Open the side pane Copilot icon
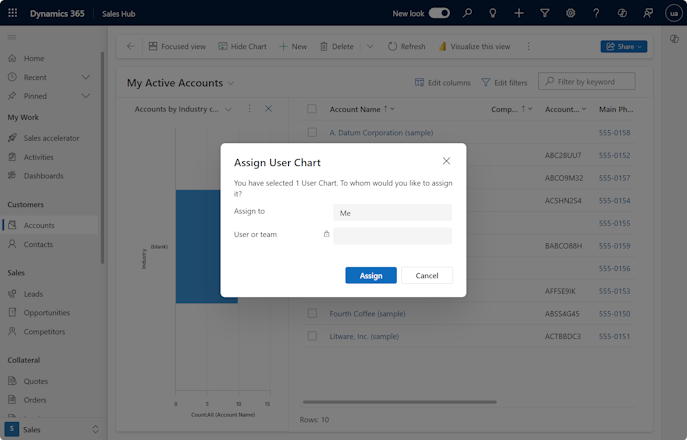 [674, 39]
